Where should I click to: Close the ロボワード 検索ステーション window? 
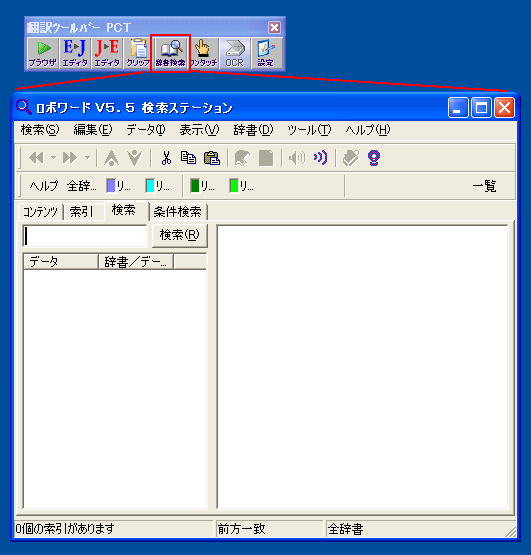coord(504,107)
